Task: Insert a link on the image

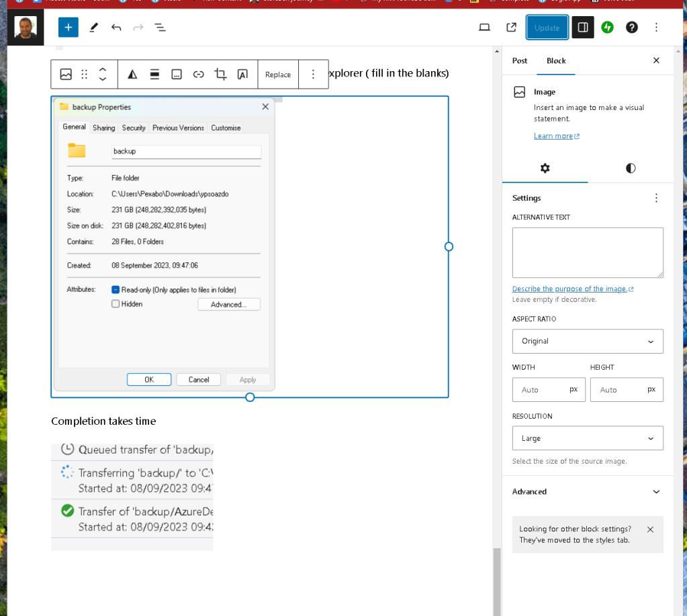Action: coord(199,74)
